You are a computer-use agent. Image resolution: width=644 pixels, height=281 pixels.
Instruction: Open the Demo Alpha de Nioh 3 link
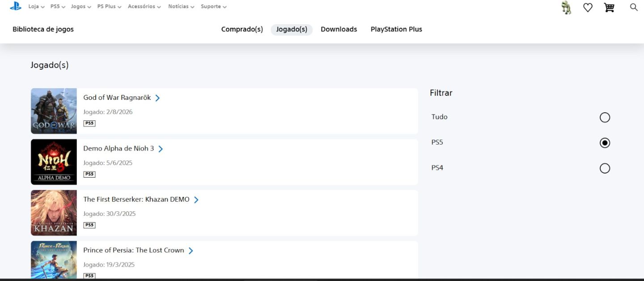coord(119,149)
